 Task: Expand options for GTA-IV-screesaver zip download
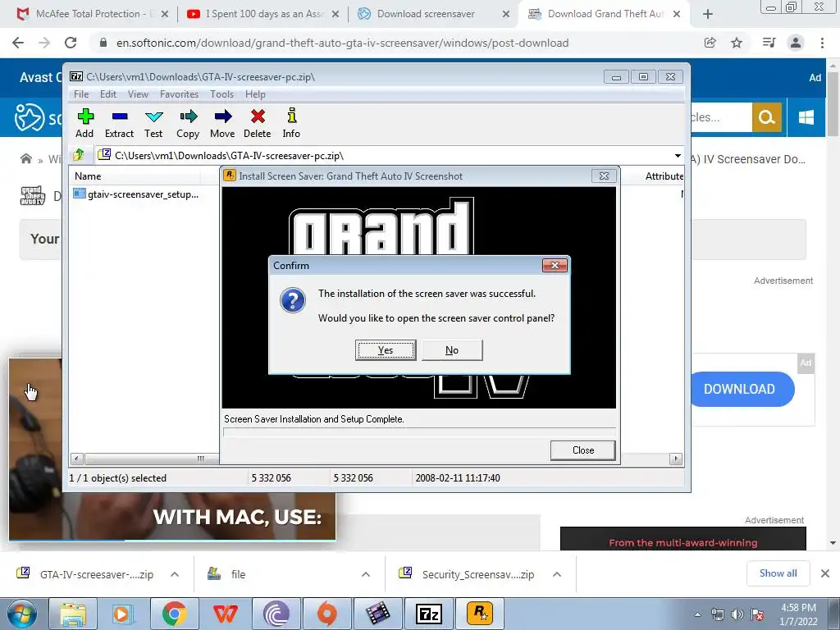point(175,574)
